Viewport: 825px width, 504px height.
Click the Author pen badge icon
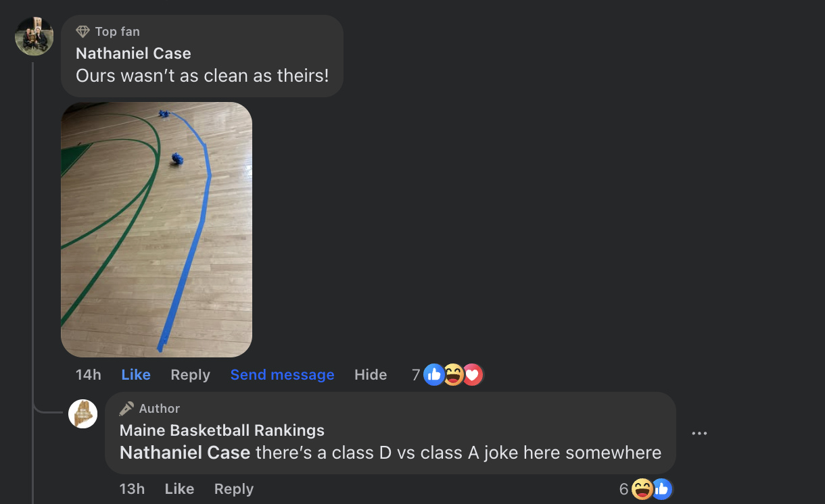tap(126, 409)
